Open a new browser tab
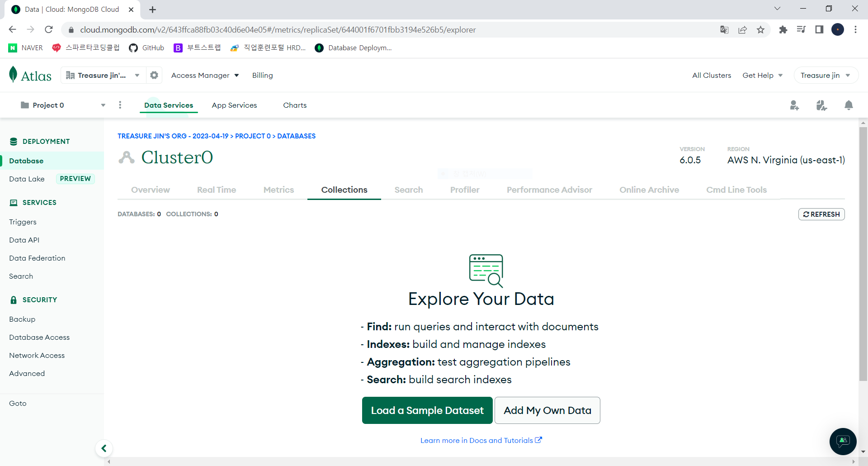Screen dimensions: 868x466 coord(153,10)
